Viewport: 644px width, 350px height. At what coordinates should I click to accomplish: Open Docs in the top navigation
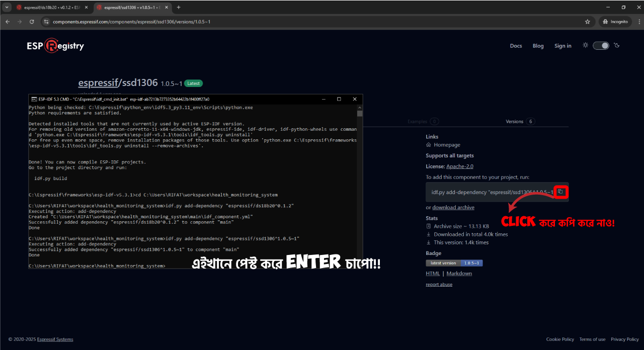516,46
